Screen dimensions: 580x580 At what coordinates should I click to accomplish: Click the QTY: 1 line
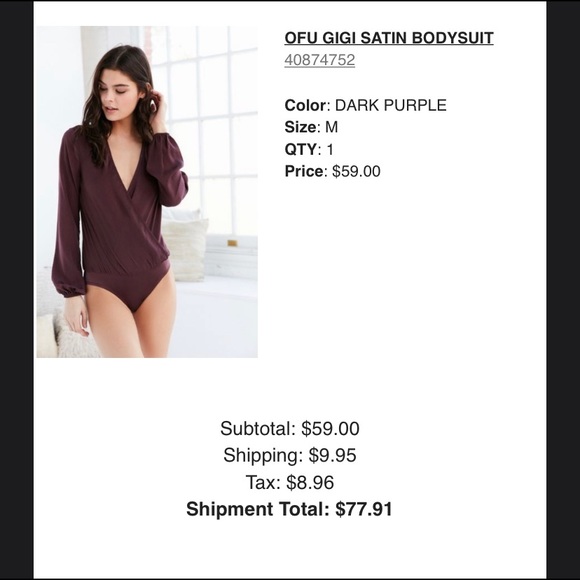[309, 149]
